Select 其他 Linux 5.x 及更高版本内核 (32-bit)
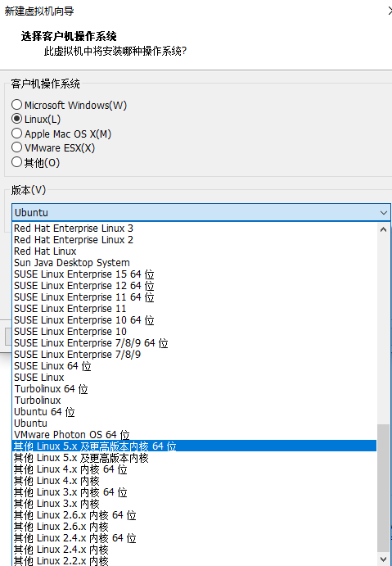Image resolution: width=392 pixels, height=566 pixels. tap(194, 458)
